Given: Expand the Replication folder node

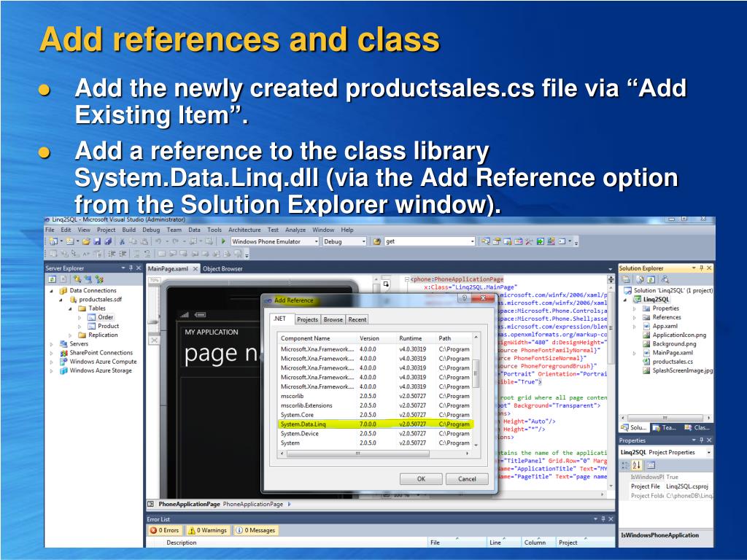Looking at the screenshot, I should pyautogui.click(x=71, y=335).
